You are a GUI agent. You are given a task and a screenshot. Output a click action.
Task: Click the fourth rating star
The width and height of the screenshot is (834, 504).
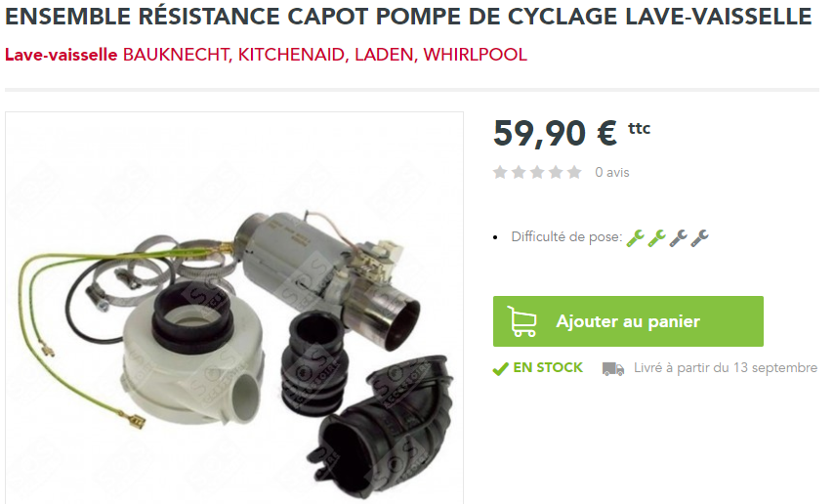[x=556, y=172]
